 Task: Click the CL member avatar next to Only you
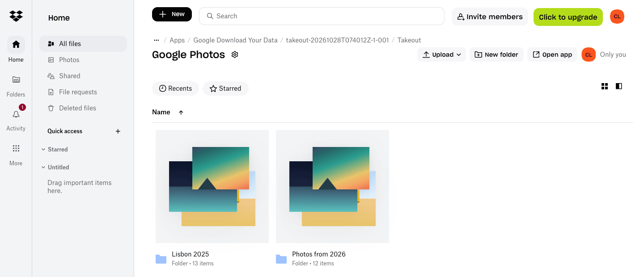(x=589, y=55)
